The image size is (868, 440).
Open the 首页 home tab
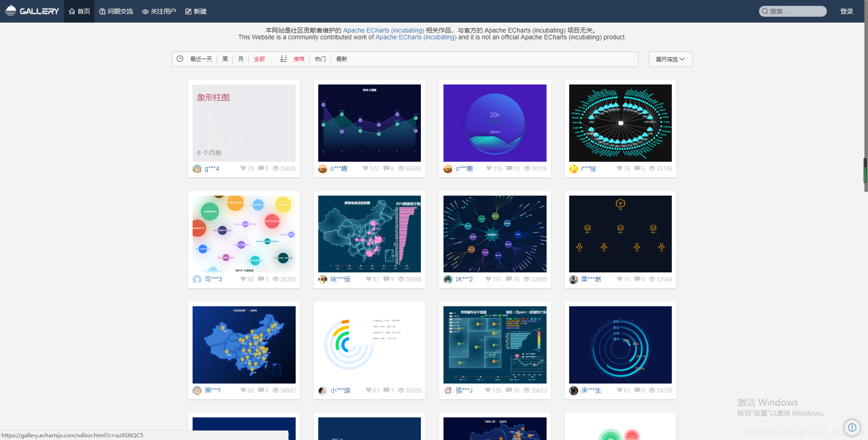pos(80,11)
